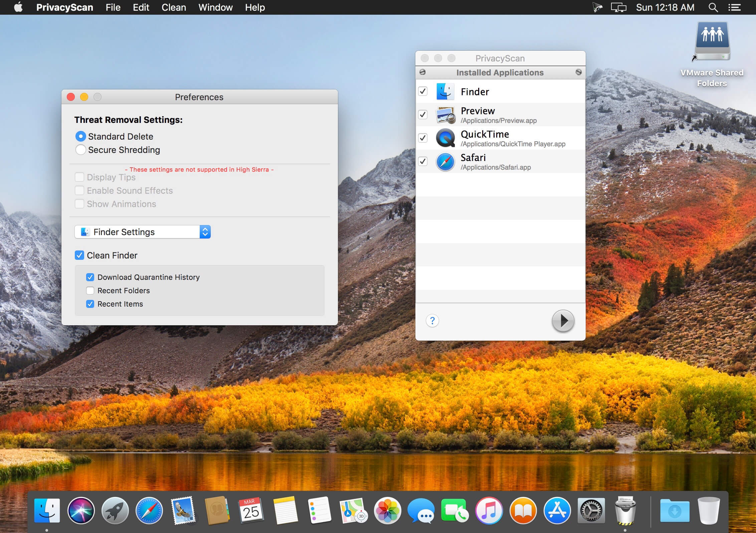Select the Standard Delete radio button
Image resolution: width=756 pixels, height=533 pixels.
80,136
